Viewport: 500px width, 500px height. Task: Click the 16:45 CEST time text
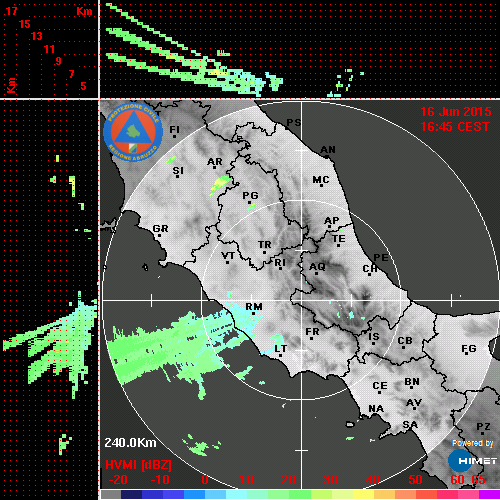pyautogui.click(x=455, y=127)
